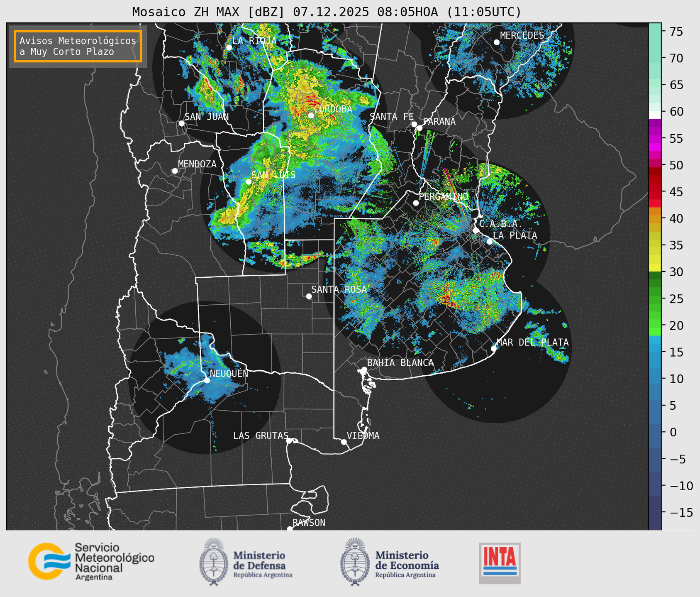Screen dimensions: 700x597
Task: Click the La Rioja city marker dot
Action: [229, 47]
